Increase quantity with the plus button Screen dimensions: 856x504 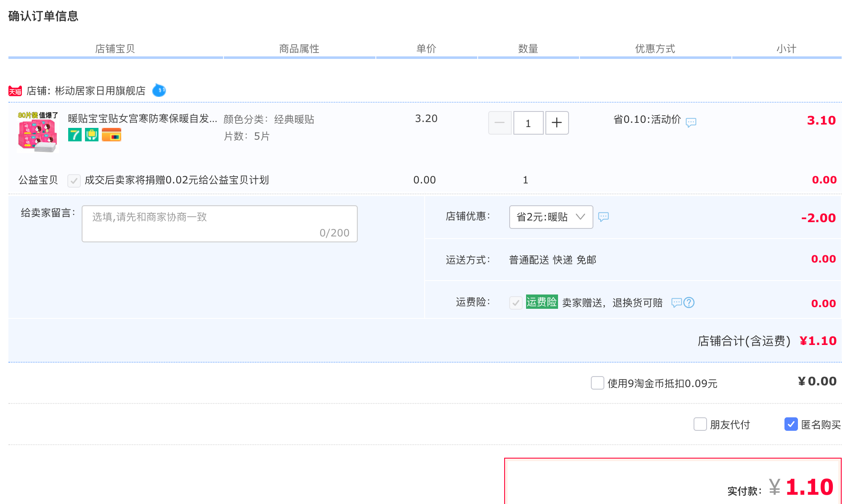coord(557,123)
